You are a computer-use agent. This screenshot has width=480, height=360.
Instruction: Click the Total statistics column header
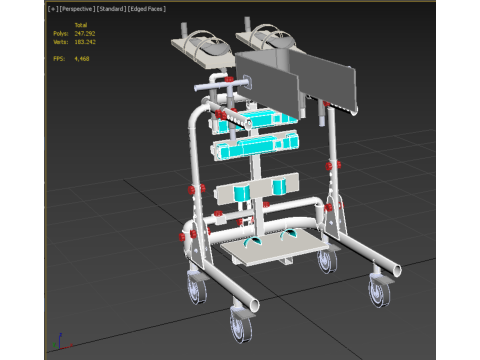(x=81, y=25)
